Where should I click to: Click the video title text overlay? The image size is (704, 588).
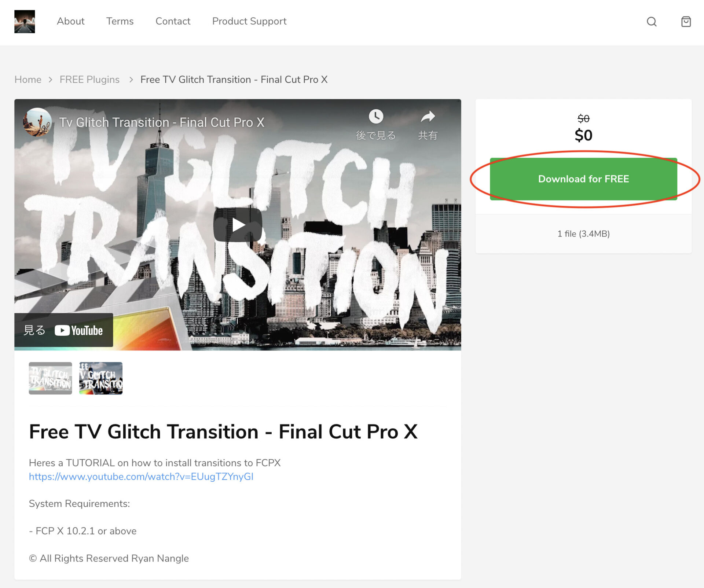tap(162, 122)
